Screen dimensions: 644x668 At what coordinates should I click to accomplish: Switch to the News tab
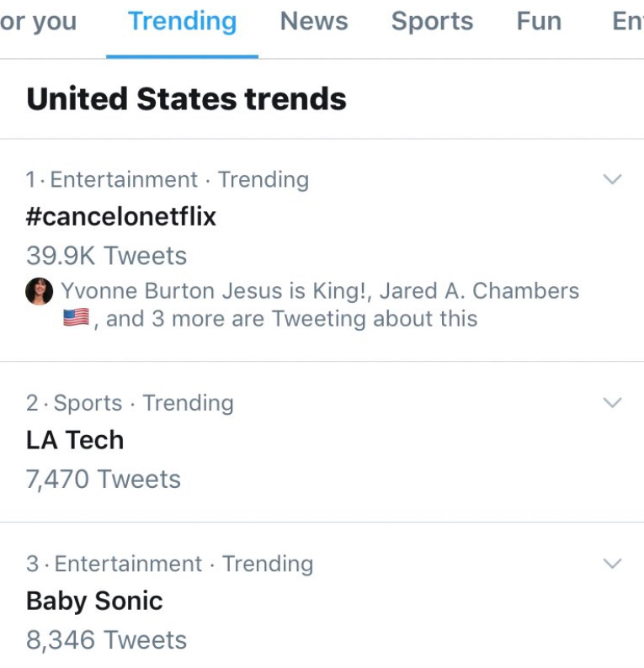coord(314,21)
